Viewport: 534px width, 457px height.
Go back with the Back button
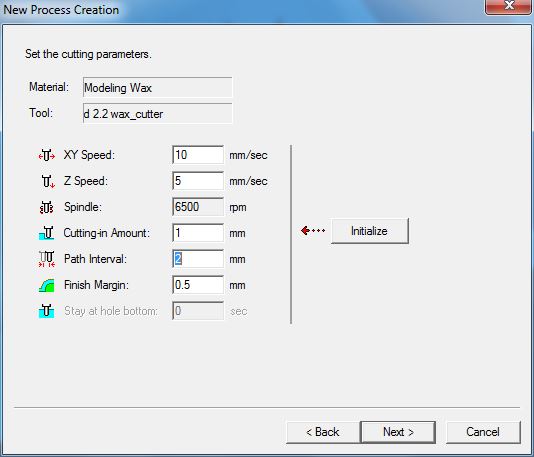tap(322, 432)
